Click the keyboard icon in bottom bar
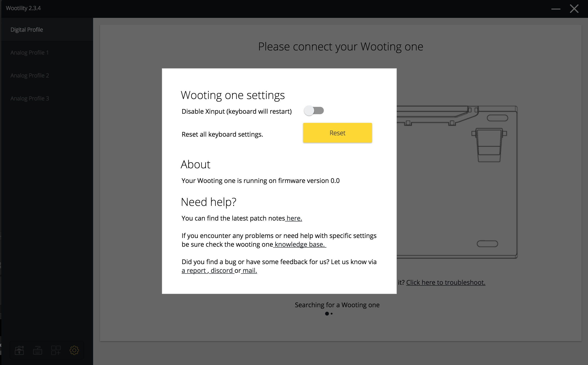 click(x=37, y=350)
